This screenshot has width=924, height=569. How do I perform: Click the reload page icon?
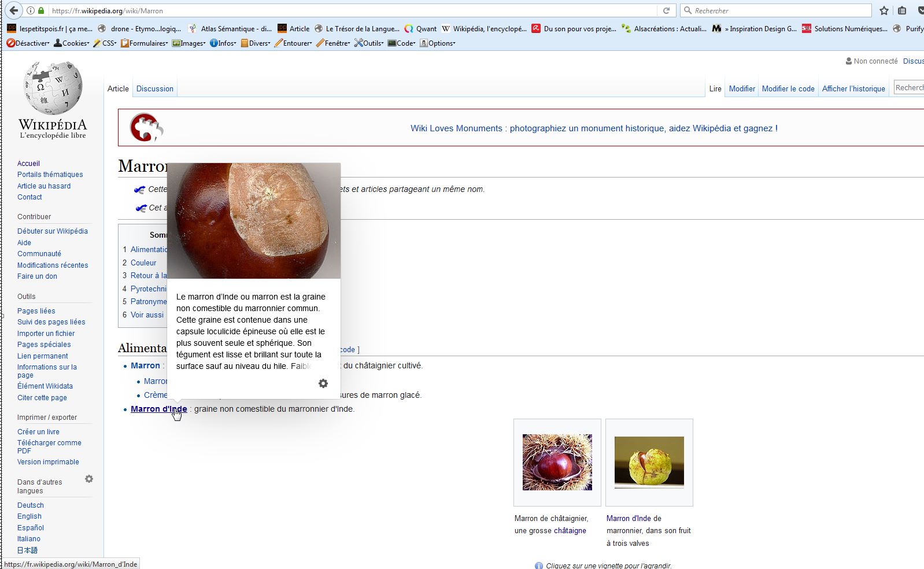tap(666, 10)
